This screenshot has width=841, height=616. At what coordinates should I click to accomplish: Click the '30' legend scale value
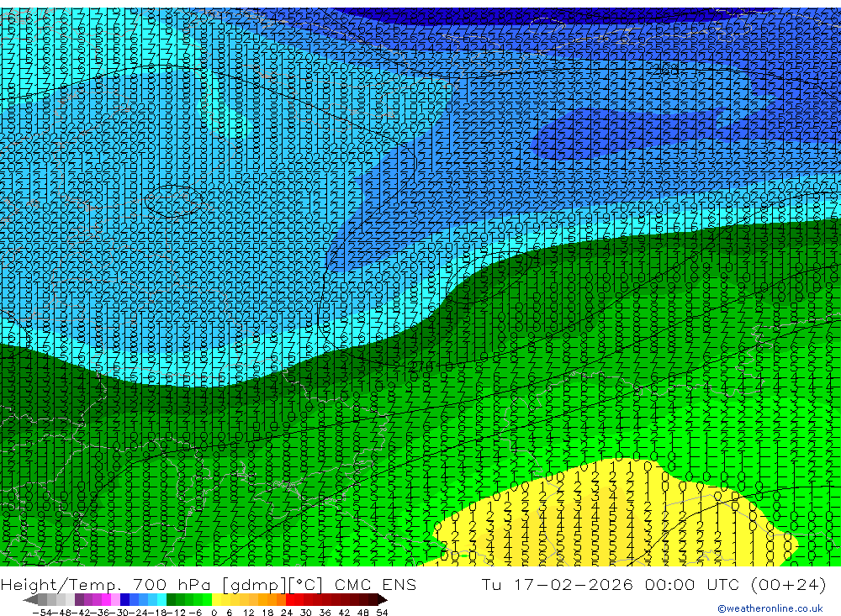click(306, 613)
